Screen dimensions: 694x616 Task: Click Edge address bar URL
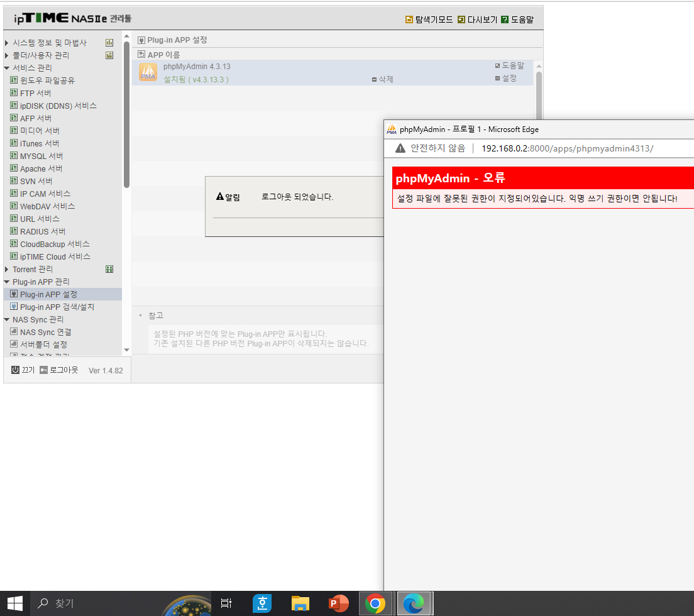click(568, 149)
